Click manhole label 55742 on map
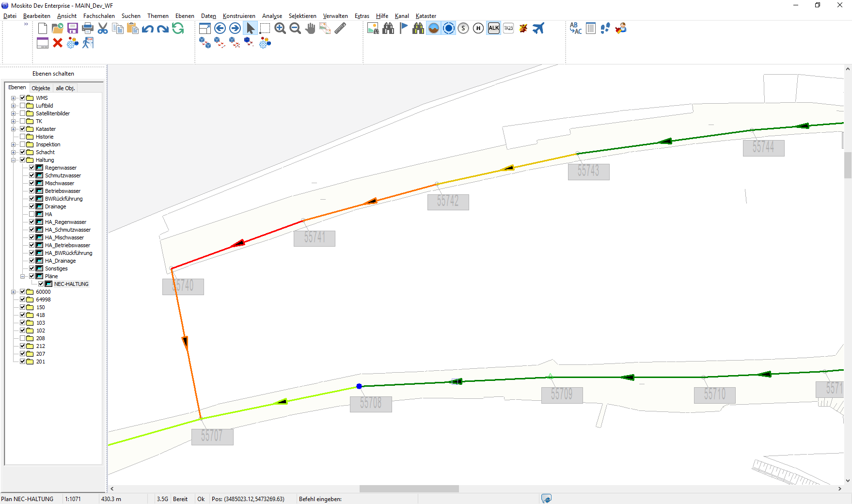Image resolution: width=852 pixels, height=504 pixels. click(x=448, y=202)
